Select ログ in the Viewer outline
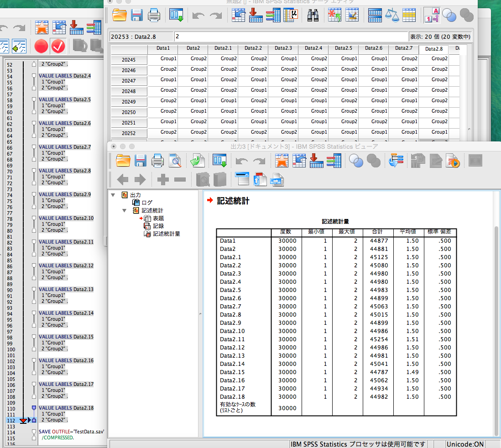Image resolution: width=501 pixels, height=448 pixels. click(147, 203)
